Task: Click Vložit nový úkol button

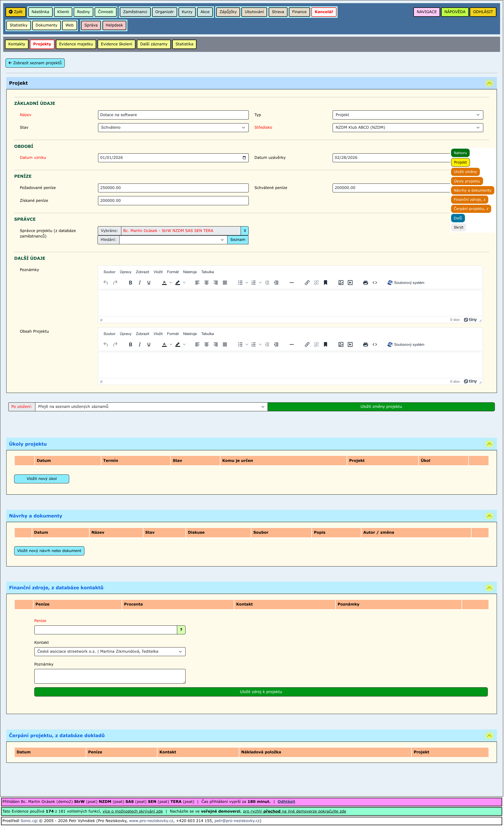Action: tap(42, 479)
